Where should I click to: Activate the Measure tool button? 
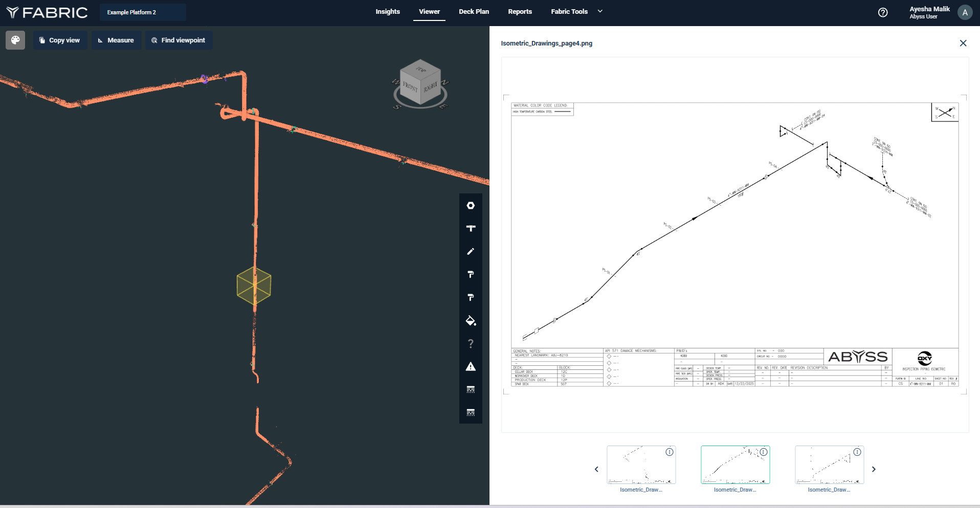[116, 40]
